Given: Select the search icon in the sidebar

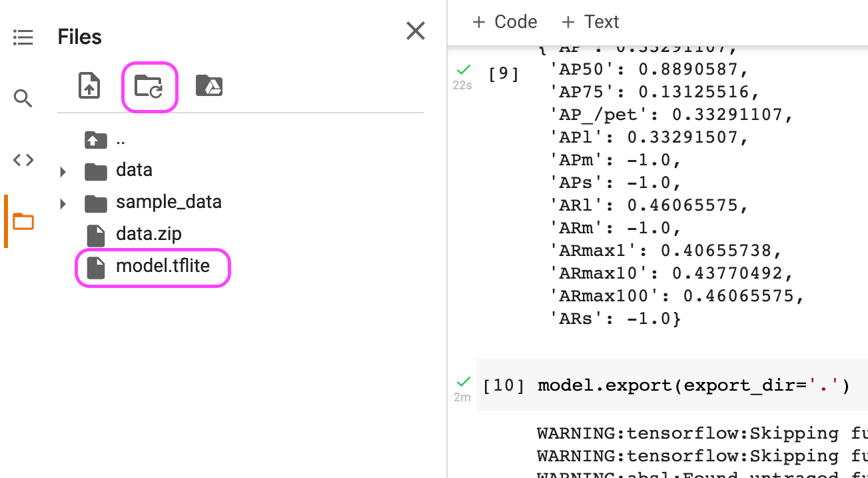Looking at the screenshot, I should click(x=23, y=98).
